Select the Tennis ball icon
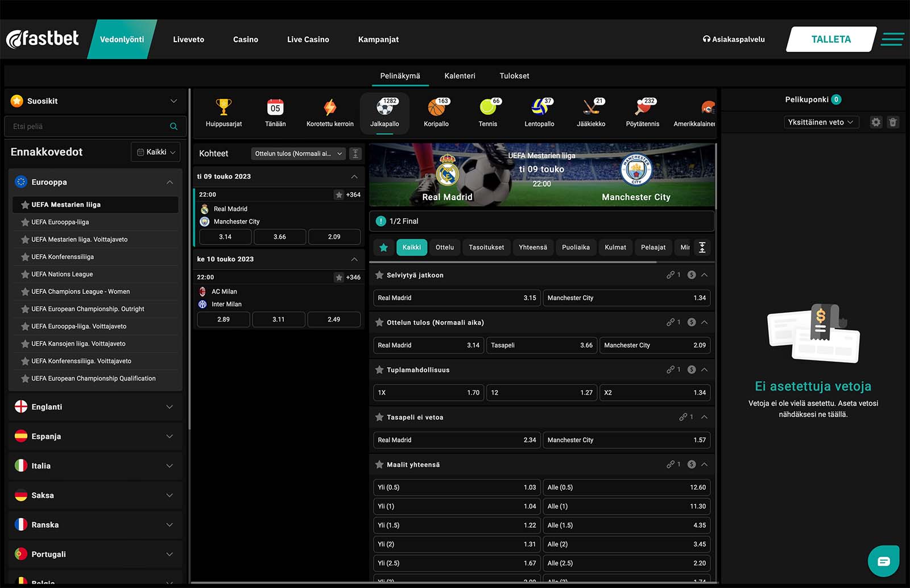The image size is (910, 588). 487,107
